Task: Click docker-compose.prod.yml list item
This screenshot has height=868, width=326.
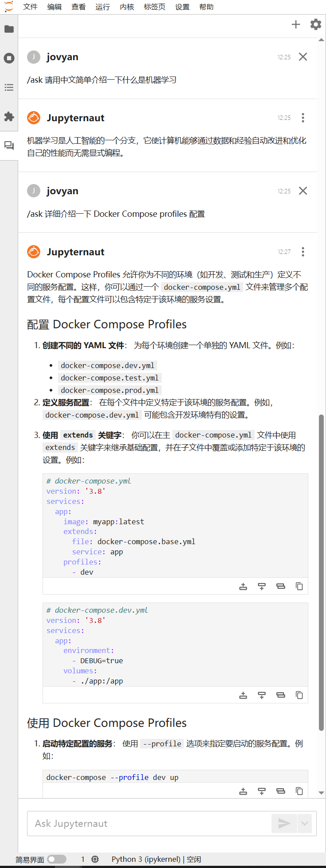Action: (x=110, y=390)
